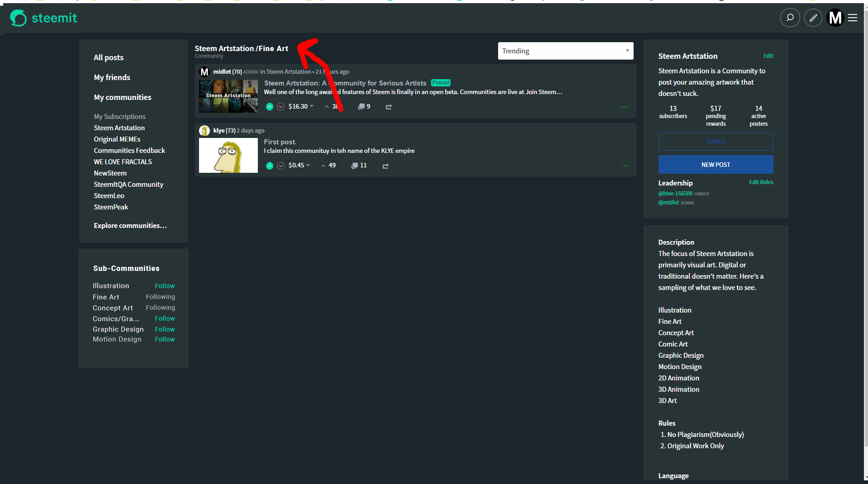Toggle the JOINED community button
This screenshot has width=868, height=484.
pyautogui.click(x=716, y=142)
